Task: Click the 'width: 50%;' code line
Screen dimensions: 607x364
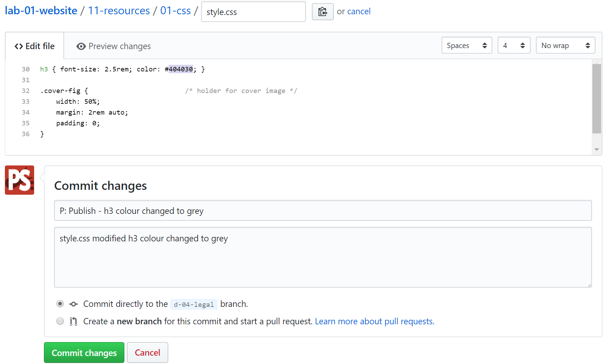Action: pos(78,101)
